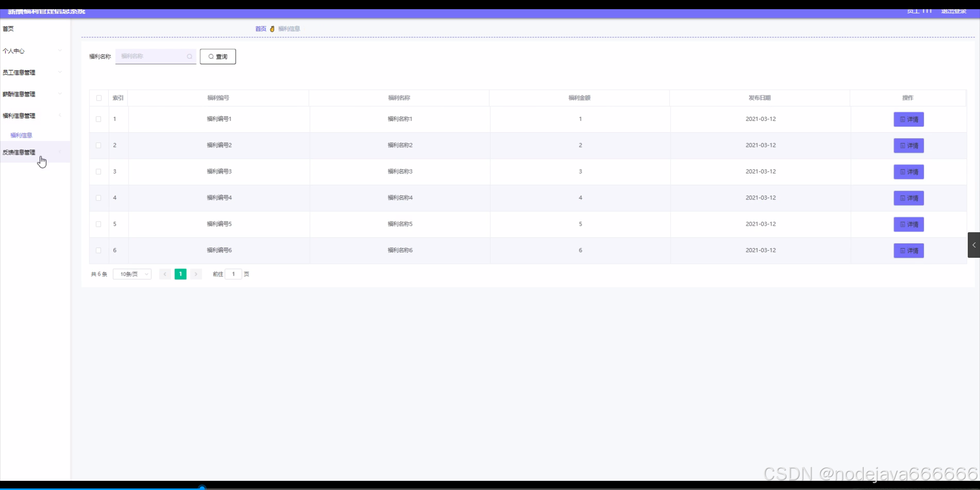Go to the next page using the arrow
The height and width of the screenshot is (490, 980).
[196, 274]
